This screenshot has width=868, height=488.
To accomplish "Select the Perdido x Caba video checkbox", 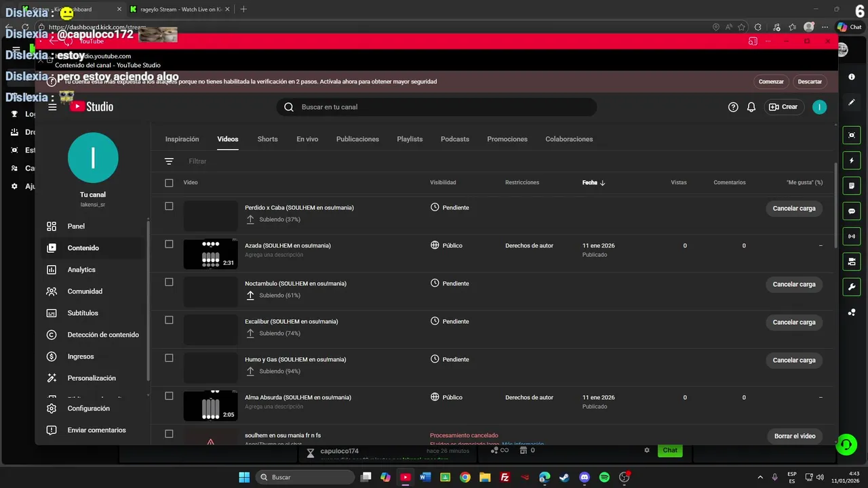I will coord(169,206).
